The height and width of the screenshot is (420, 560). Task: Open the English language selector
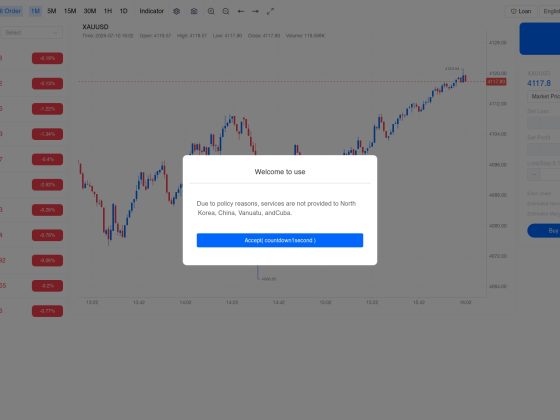[551, 11]
